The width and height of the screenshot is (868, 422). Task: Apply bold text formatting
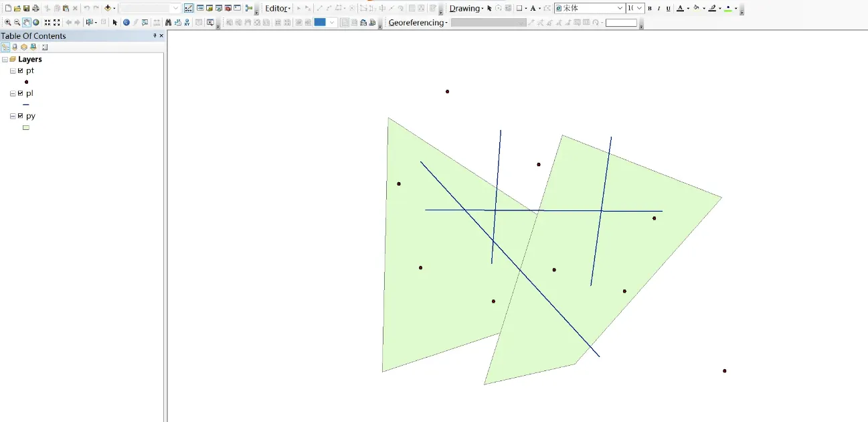(x=649, y=8)
